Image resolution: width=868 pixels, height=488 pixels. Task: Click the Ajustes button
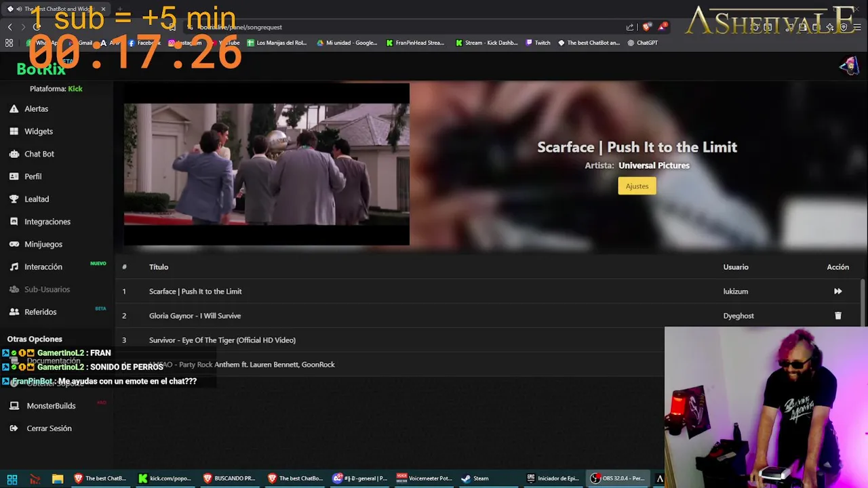click(637, 186)
